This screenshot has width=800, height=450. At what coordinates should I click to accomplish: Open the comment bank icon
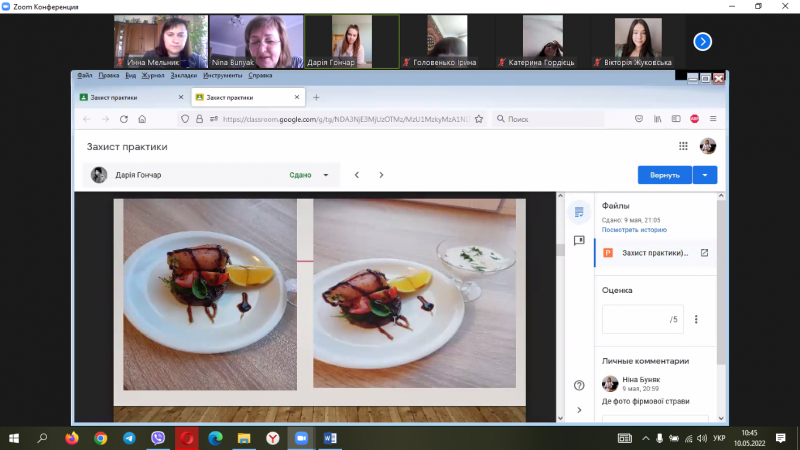pyautogui.click(x=579, y=240)
